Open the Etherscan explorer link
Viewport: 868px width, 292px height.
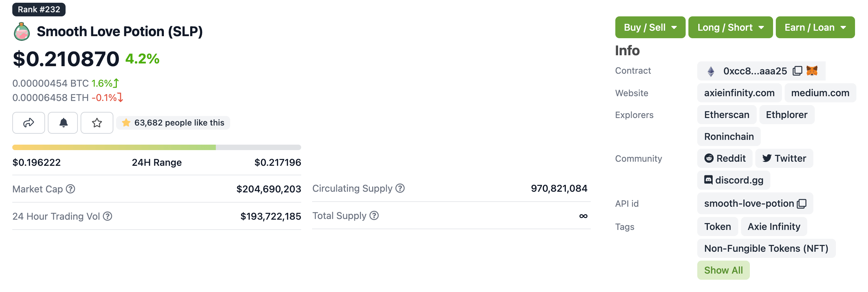(727, 115)
